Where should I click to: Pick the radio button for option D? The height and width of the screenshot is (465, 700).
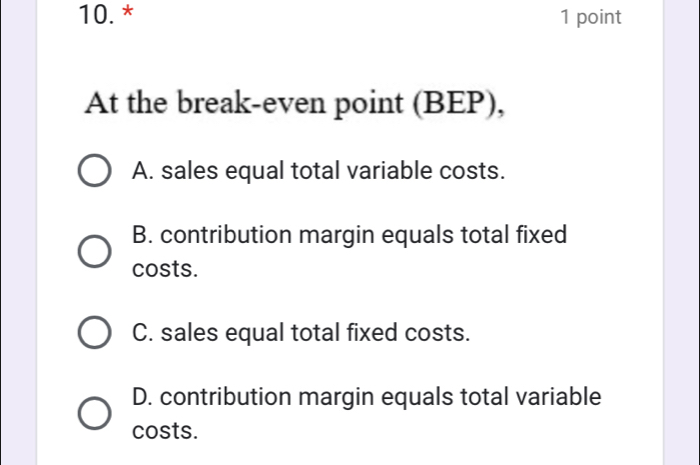tap(95, 413)
